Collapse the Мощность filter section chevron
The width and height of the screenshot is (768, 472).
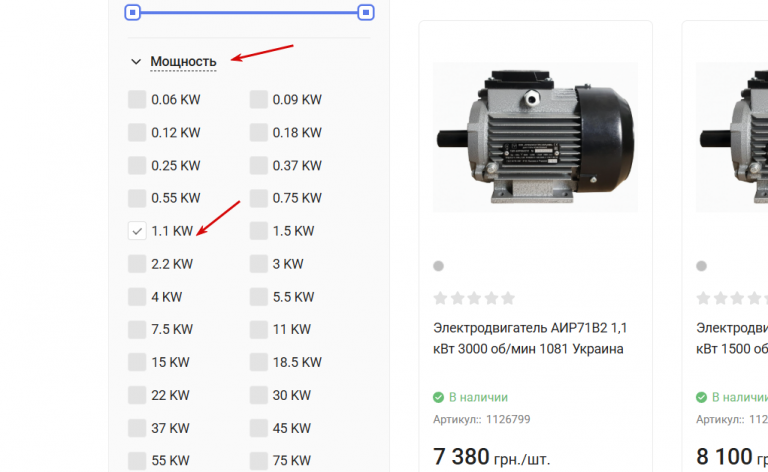pyautogui.click(x=136, y=62)
